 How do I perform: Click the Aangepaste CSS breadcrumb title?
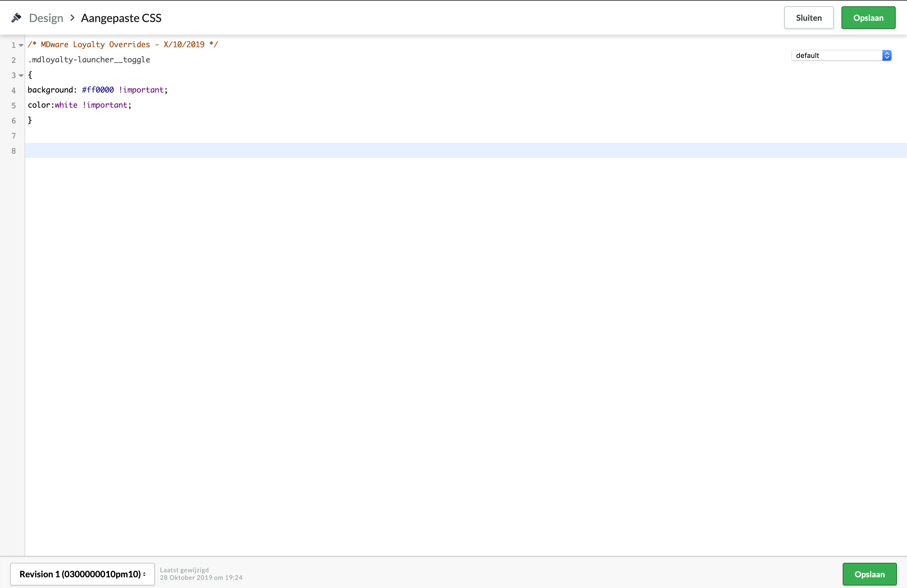[121, 18]
